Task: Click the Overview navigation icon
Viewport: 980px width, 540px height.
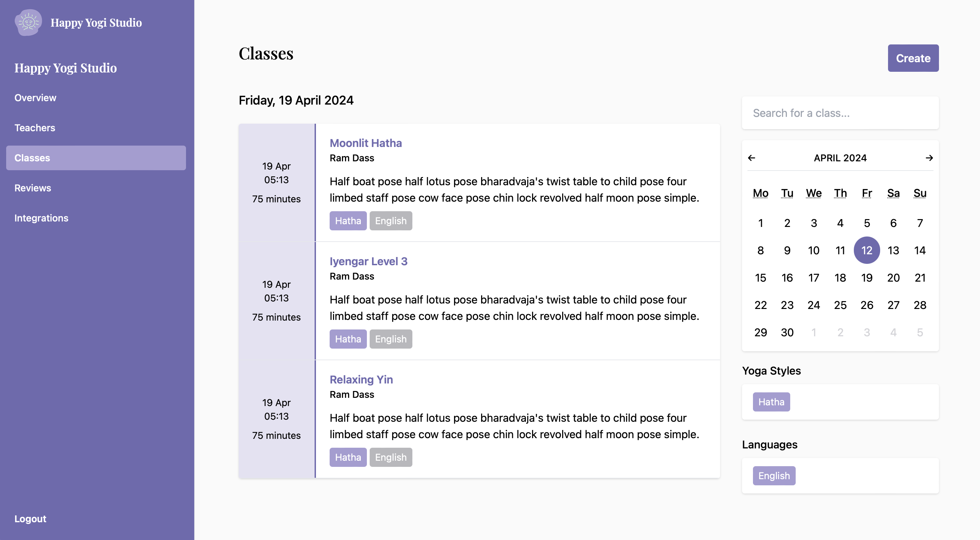Action: coord(35,97)
